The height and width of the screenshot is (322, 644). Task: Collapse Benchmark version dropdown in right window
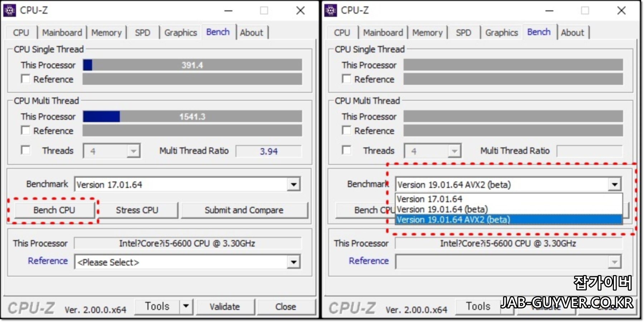pyautogui.click(x=615, y=184)
